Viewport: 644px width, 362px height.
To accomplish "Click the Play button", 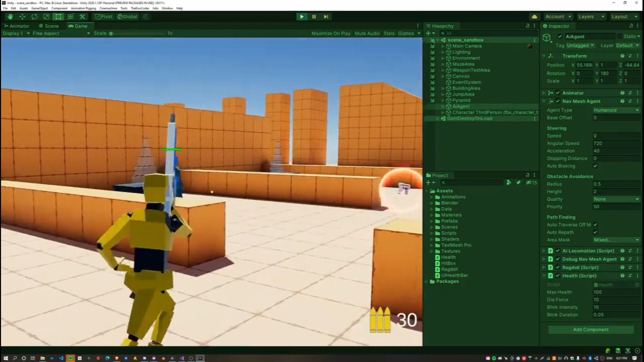I will click(302, 16).
